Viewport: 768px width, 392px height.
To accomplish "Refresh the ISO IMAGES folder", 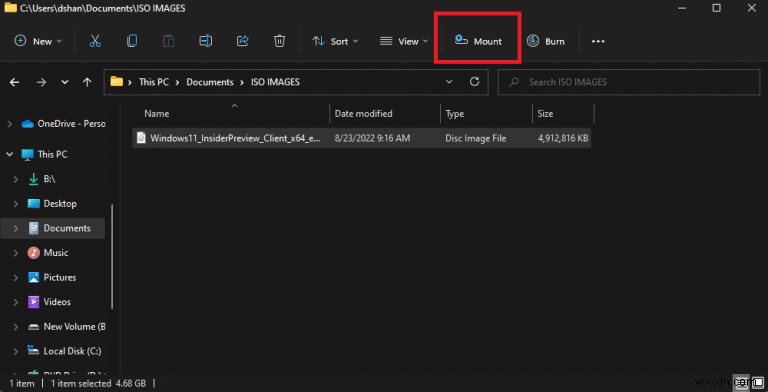I will (474, 82).
